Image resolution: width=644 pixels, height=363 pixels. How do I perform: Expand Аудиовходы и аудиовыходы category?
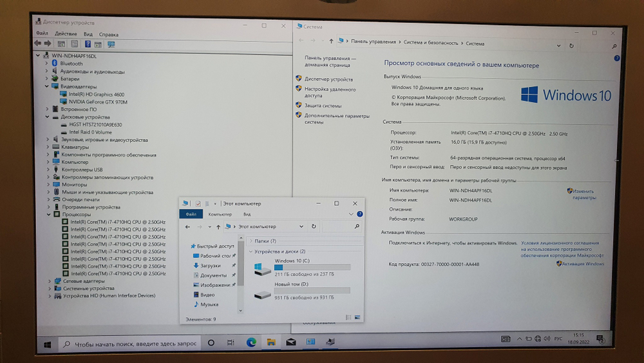[x=46, y=71]
